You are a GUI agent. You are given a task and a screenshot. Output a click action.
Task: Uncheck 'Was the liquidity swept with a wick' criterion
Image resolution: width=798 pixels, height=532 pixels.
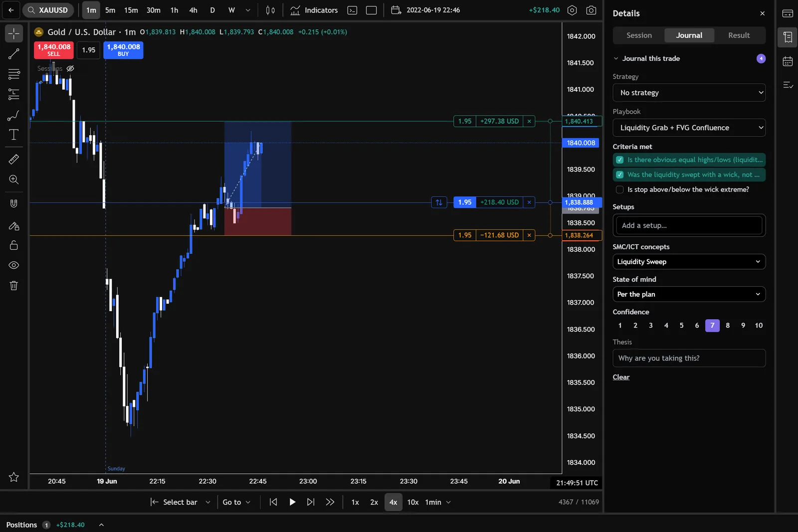[x=620, y=175]
